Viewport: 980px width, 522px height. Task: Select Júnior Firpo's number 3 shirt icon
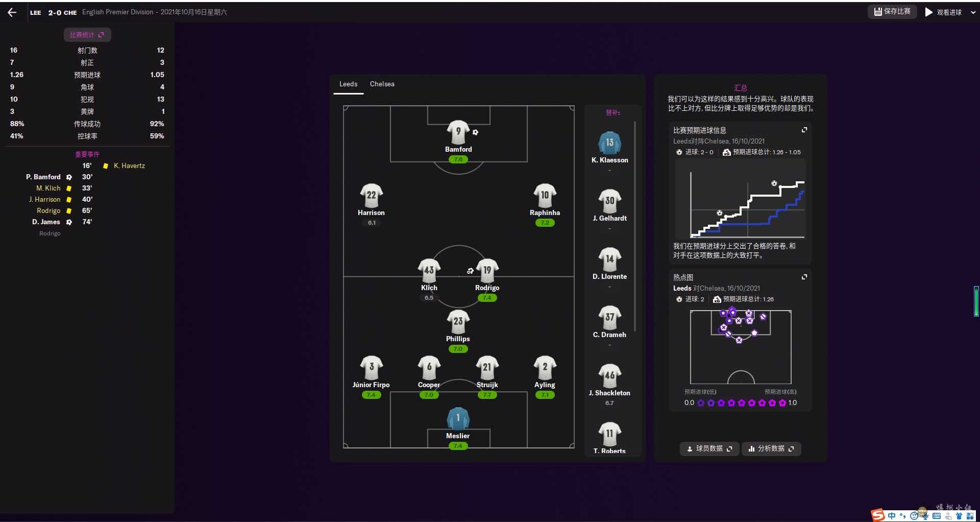pos(371,368)
